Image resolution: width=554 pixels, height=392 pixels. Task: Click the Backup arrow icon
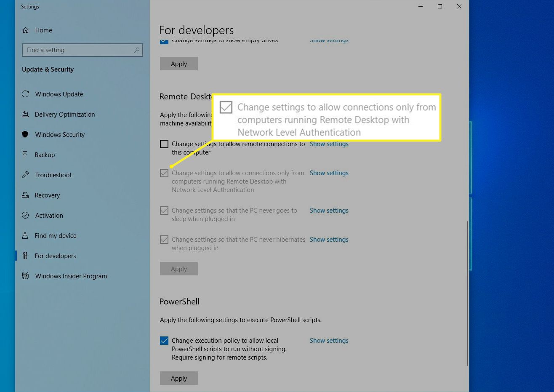pyautogui.click(x=25, y=155)
